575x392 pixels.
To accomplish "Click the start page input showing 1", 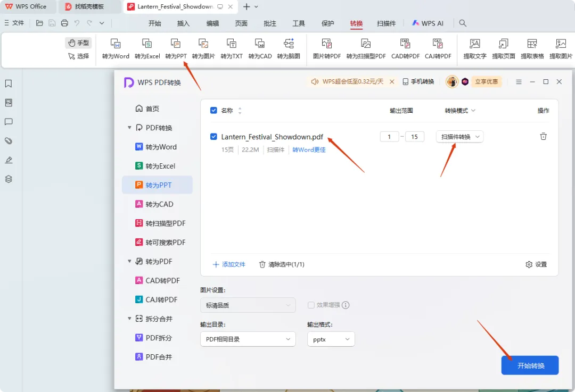I will [x=389, y=137].
